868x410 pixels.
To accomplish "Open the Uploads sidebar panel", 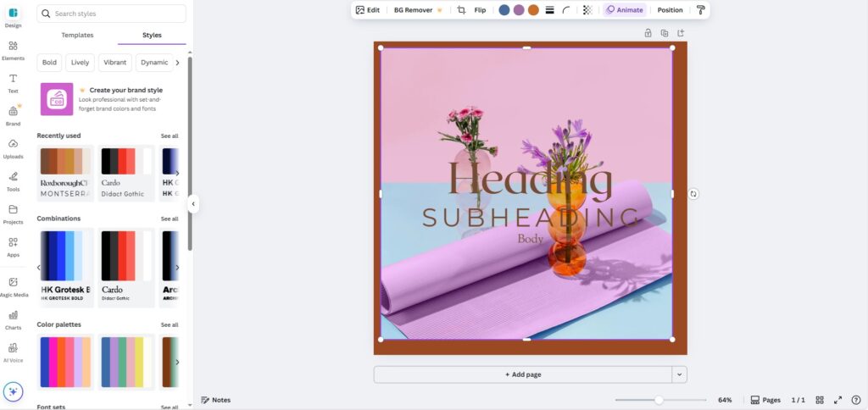I will (13, 148).
